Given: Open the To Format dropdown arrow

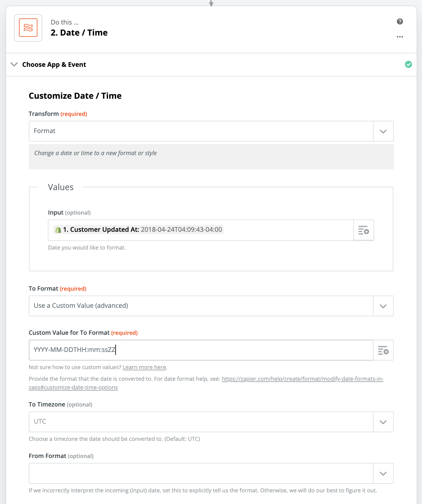Looking at the screenshot, I should click(383, 306).
